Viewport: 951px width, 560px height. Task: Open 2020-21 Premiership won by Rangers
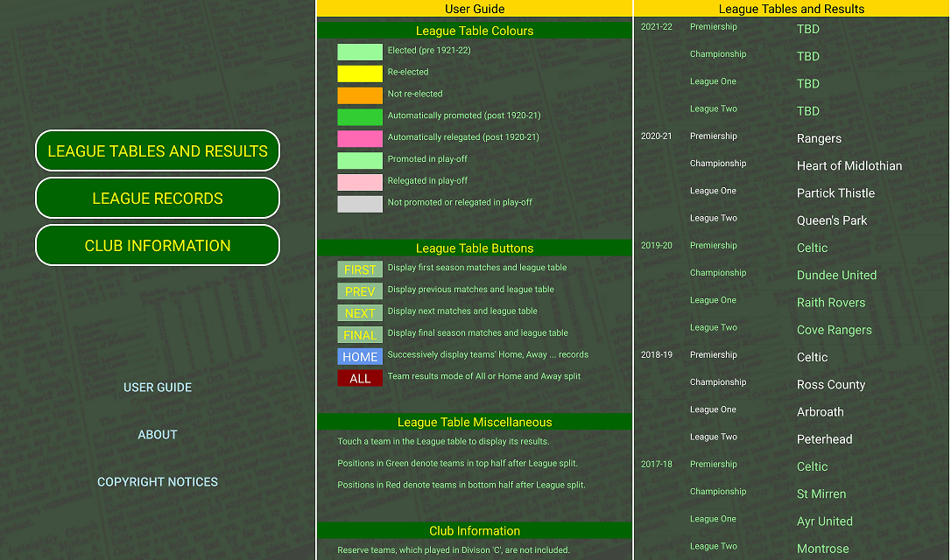pos(792,138)
